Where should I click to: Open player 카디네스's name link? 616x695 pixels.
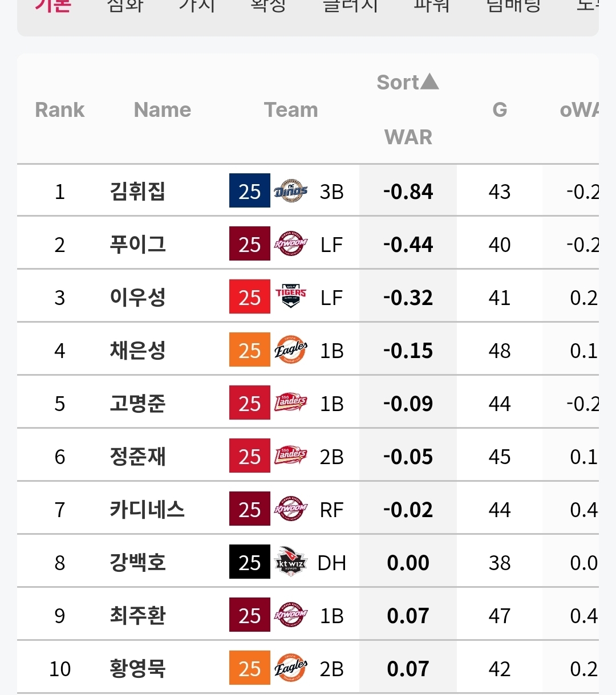tap(147, 509)
